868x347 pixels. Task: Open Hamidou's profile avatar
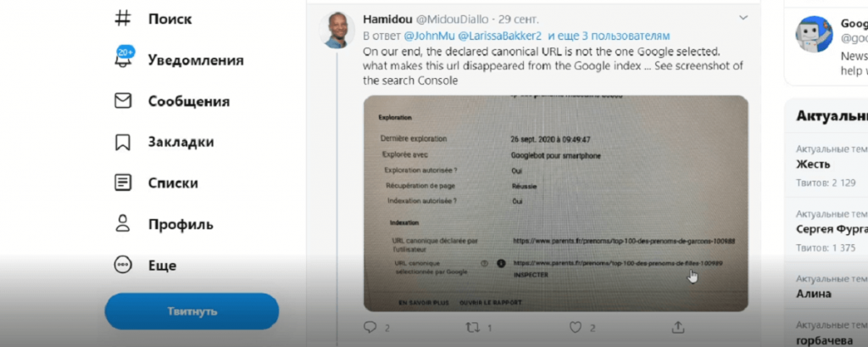click(x=337, y=30)
